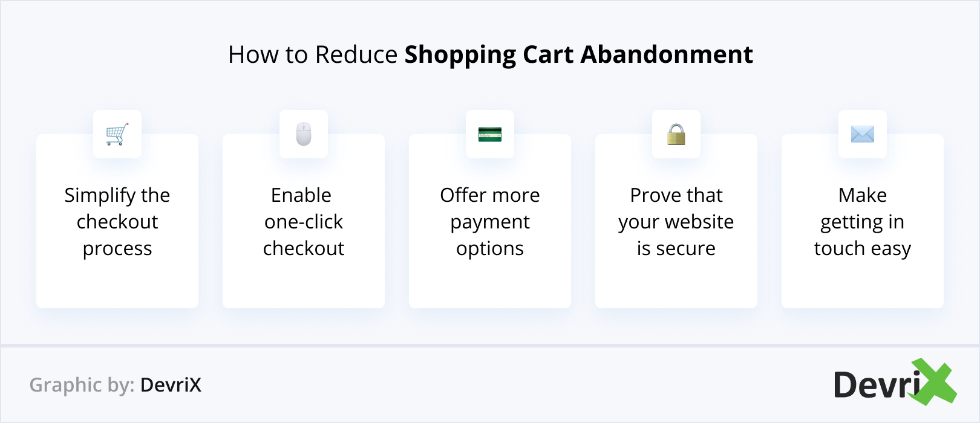The height and width of the screenshot is (423, 980).
Task: Click the "Prove that" text line
Action: click(676, 195)
